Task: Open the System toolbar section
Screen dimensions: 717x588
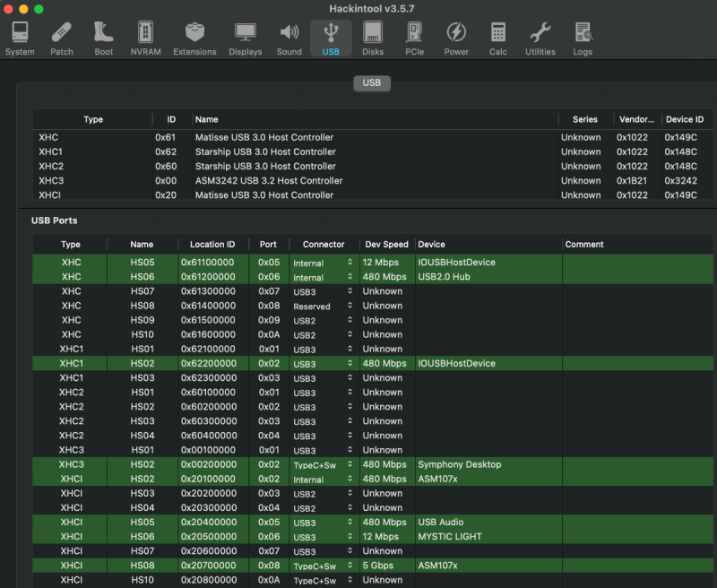Action: pyautogui.click(x=20, y=38)
